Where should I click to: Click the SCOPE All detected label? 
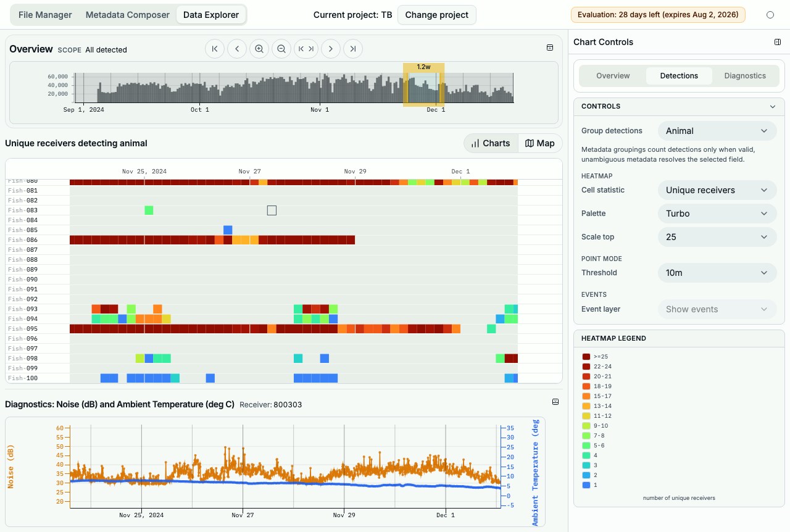point(92,50)
